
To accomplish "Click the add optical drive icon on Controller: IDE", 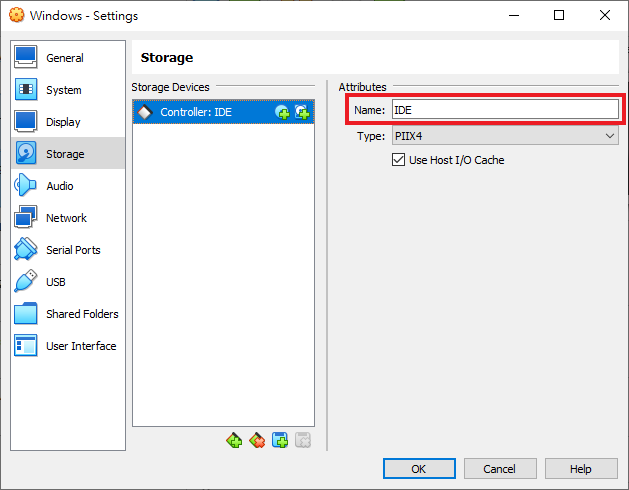I will (282, 113).
